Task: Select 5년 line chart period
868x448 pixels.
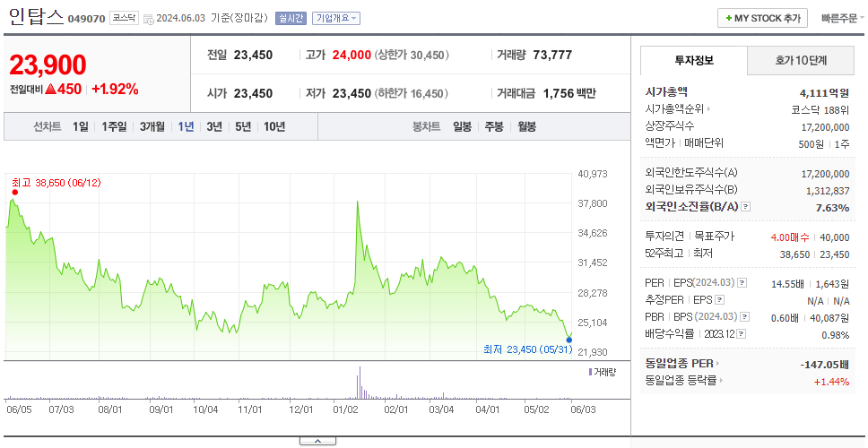Action: (243, 126)
